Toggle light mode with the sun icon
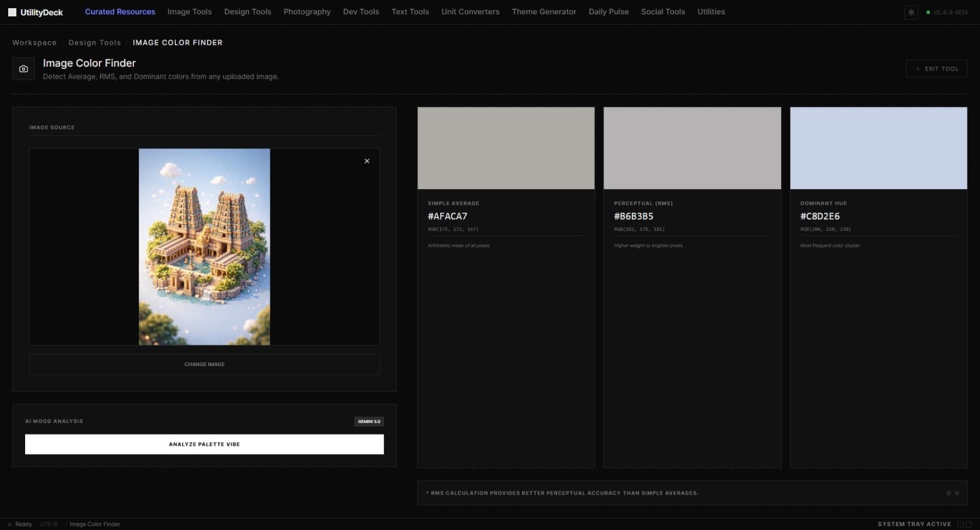The height and width of the screenshot is (530, 980). click(x=911, y=12)
